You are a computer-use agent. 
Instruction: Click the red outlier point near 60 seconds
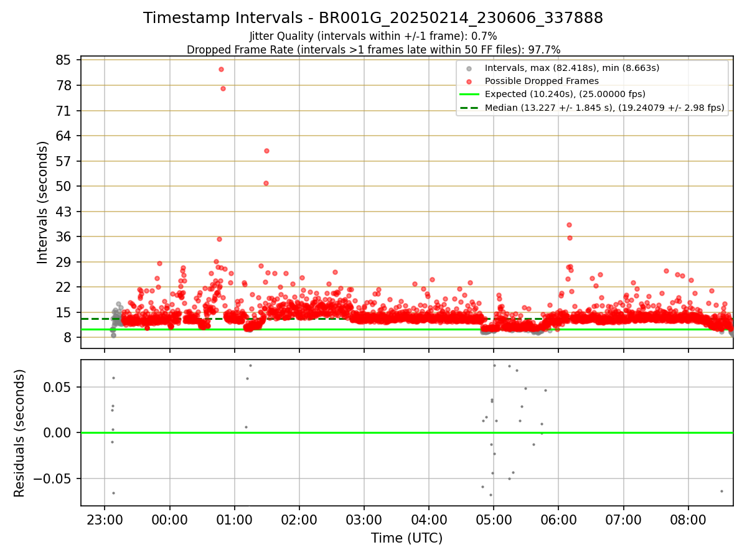tap(266, 151)
